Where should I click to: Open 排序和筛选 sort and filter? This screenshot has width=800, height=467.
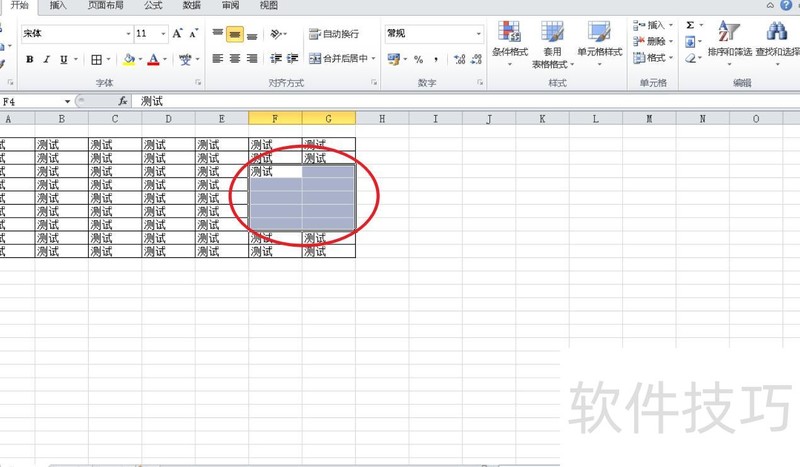730,44
